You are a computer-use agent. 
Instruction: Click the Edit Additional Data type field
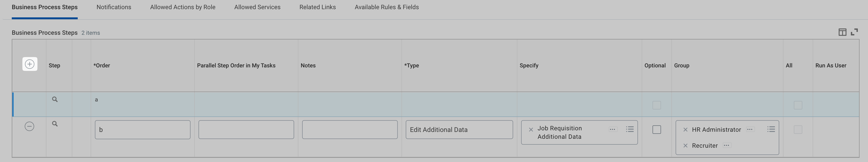[x=459, y=130]
